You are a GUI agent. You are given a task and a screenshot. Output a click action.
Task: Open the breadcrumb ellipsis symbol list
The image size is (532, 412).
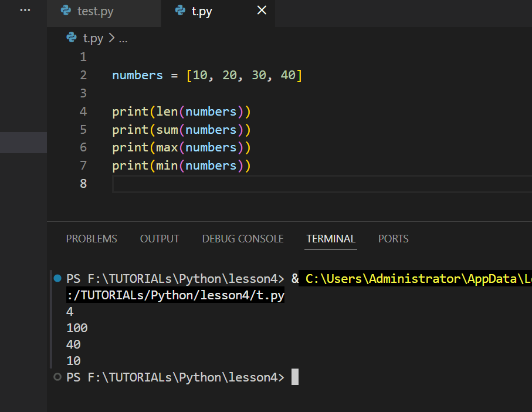pos(123,40)
